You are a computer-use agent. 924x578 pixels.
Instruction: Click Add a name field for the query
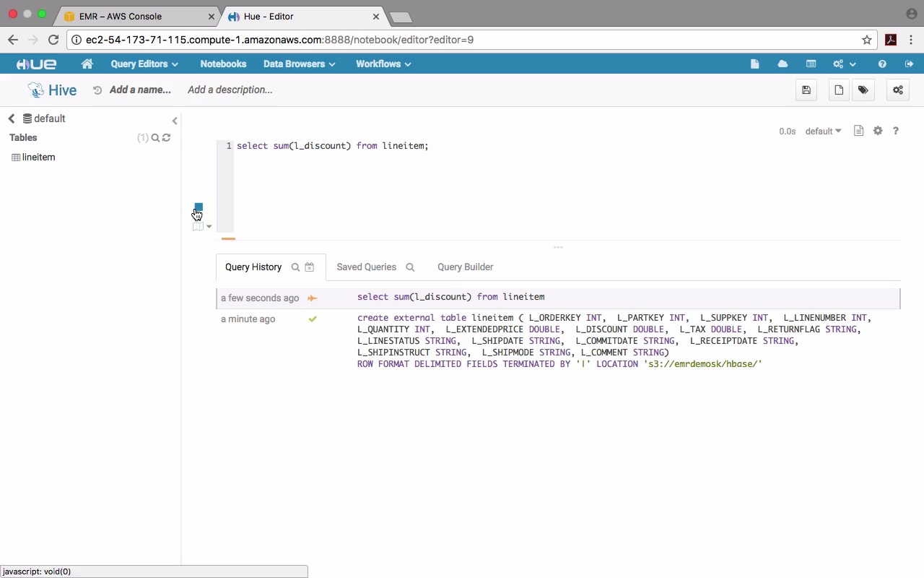click(x=140, y=90)
